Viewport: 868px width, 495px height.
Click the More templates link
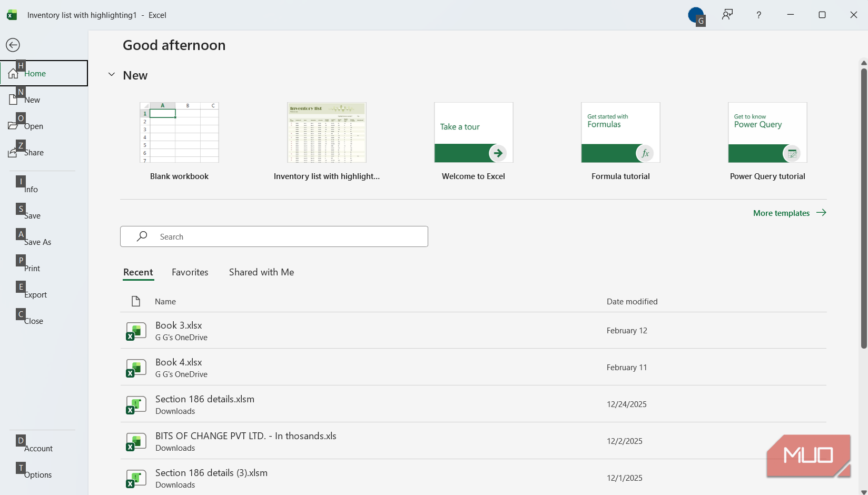point(790,213)
